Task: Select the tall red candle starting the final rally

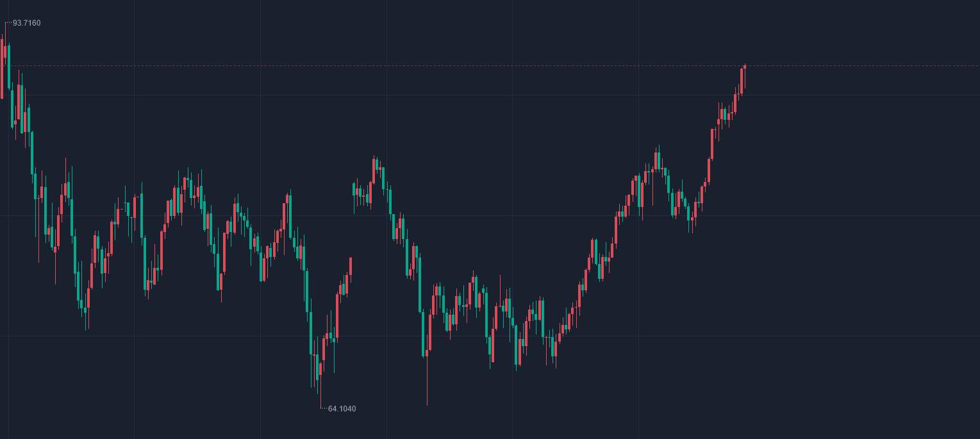Action: click(x=712, y=144)
